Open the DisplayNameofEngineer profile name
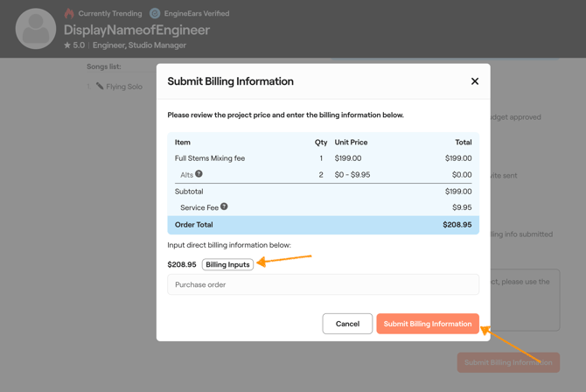 coord(136,30)
